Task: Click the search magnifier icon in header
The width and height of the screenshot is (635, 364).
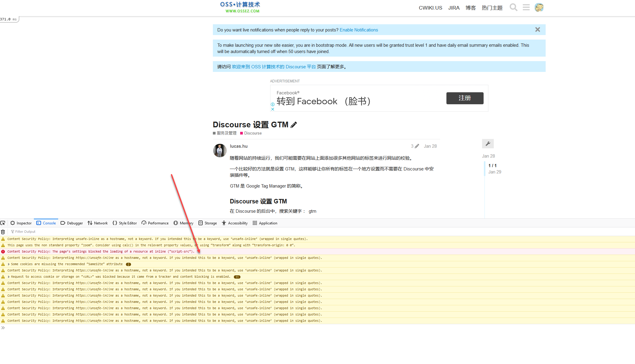Action: click(513, 7)
